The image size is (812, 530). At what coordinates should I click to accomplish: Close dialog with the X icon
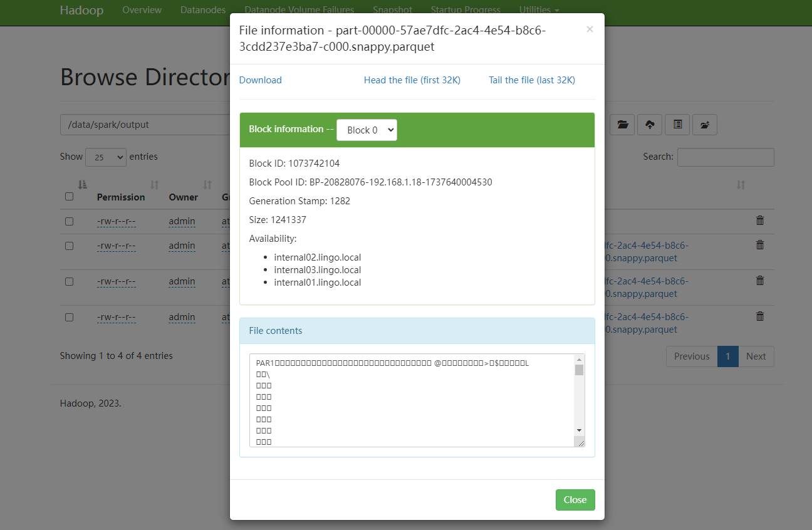590,29
